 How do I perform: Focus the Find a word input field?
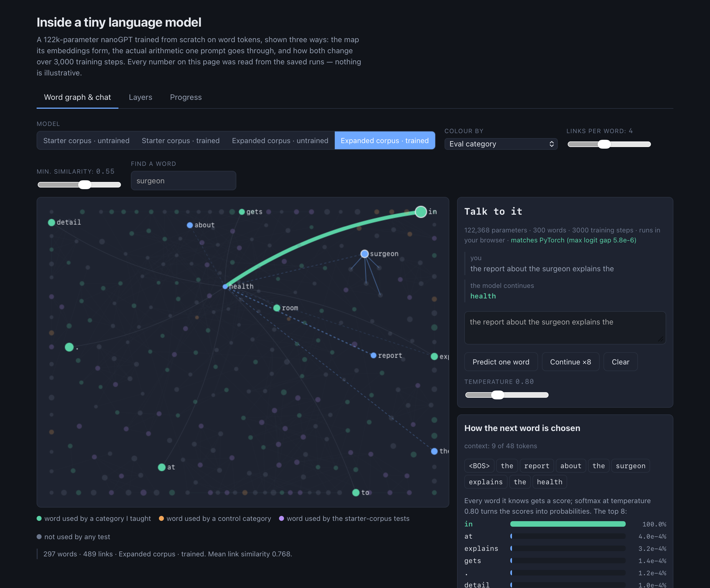pos(183,181)
